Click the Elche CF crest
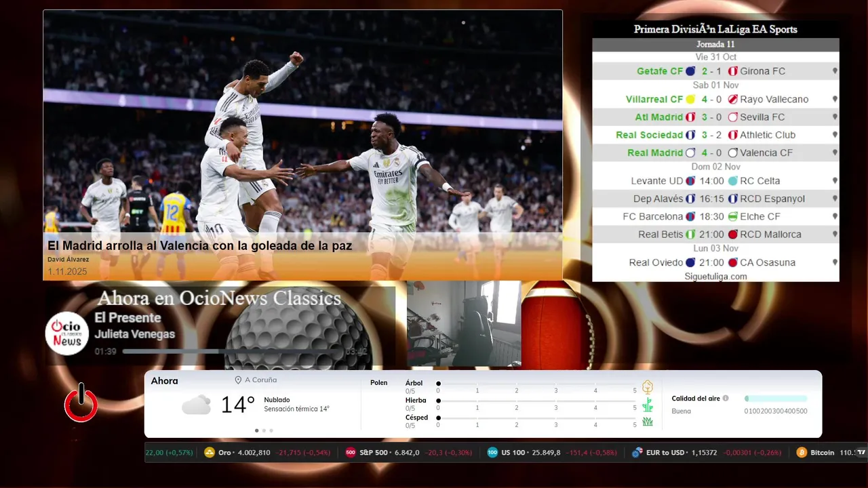Viewport: 868px width, 488px height. 732,217
